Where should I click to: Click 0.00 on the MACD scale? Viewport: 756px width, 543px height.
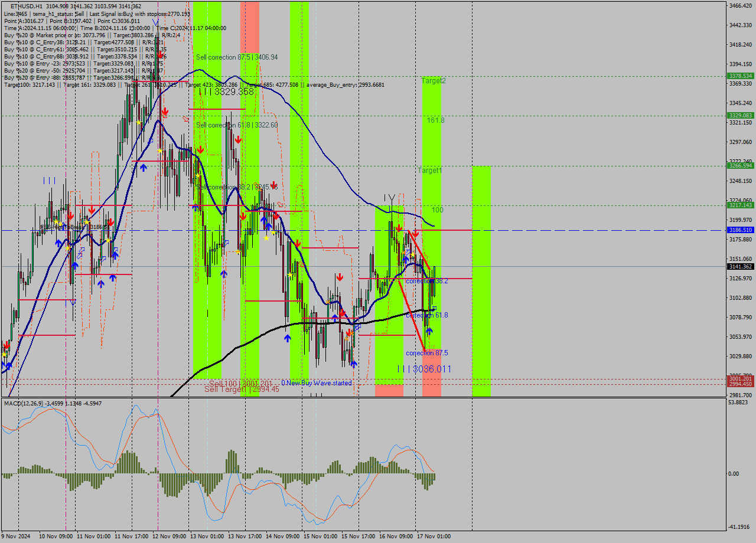point(734,474)
